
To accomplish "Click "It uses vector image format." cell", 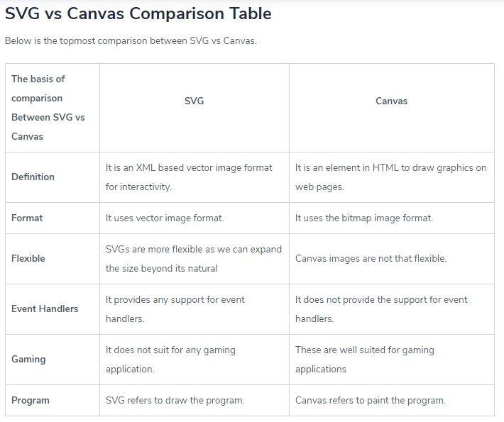I will tap(165, 218).
